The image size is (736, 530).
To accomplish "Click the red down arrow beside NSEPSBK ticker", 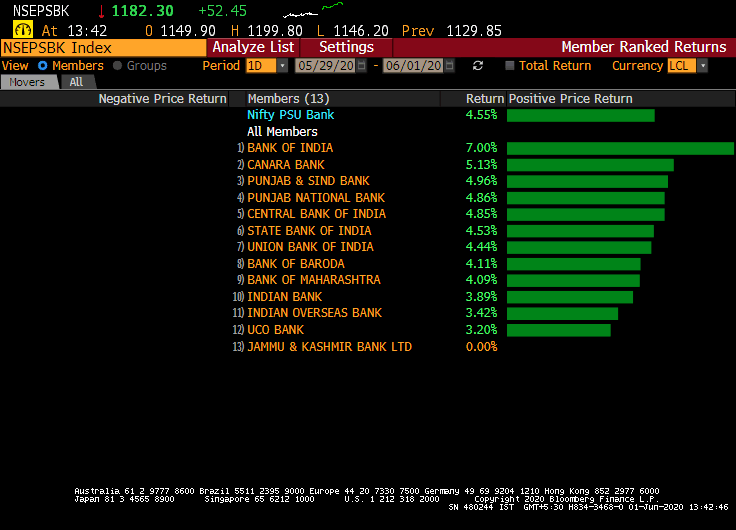I will 101,12.
